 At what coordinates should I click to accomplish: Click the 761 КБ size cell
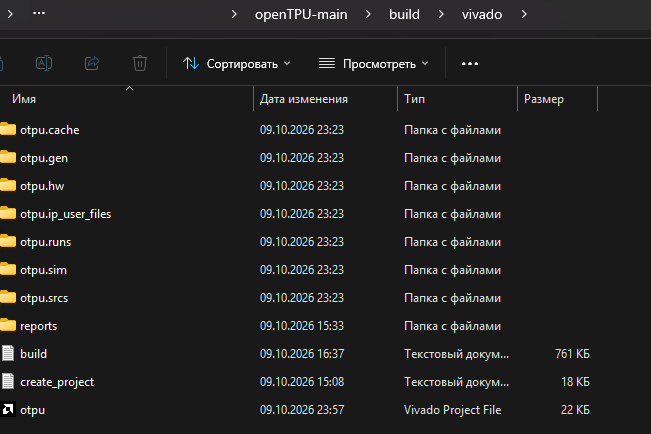[x=572, y=354]
